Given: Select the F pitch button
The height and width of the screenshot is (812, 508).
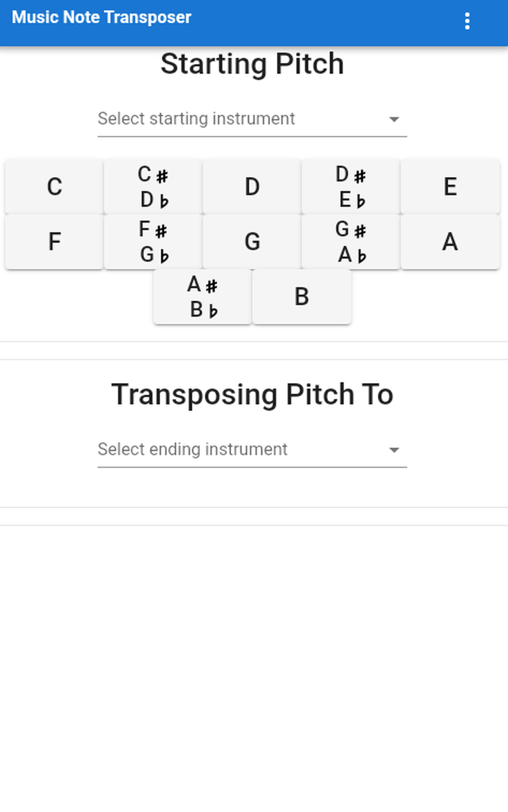Looking at the screenshot, I should (x=55, y=242).
